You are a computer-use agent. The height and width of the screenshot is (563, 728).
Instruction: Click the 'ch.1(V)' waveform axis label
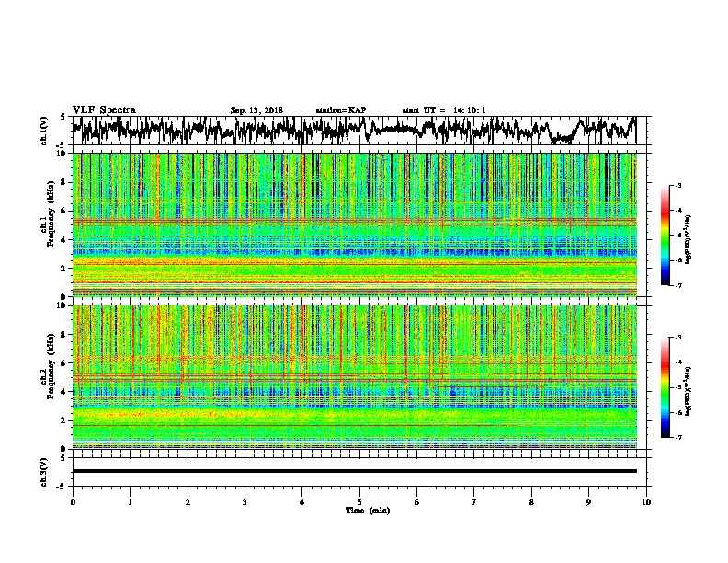pos(44,131)
